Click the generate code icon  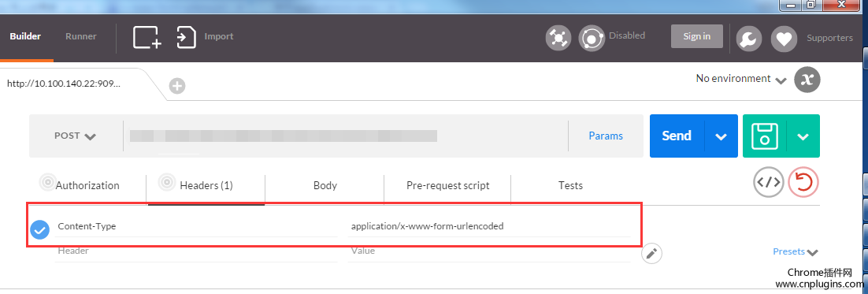(x=768, y=183)
